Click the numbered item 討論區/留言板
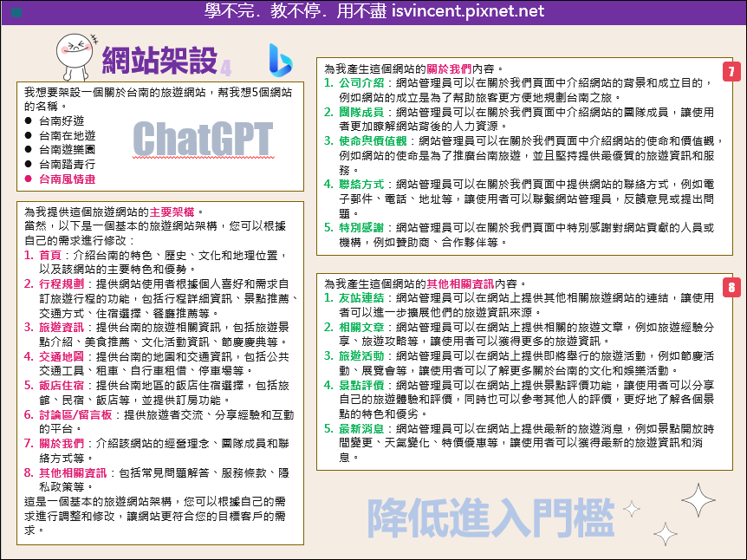Image resolution: width=747 pixels, height=560 pixels. 75,414
